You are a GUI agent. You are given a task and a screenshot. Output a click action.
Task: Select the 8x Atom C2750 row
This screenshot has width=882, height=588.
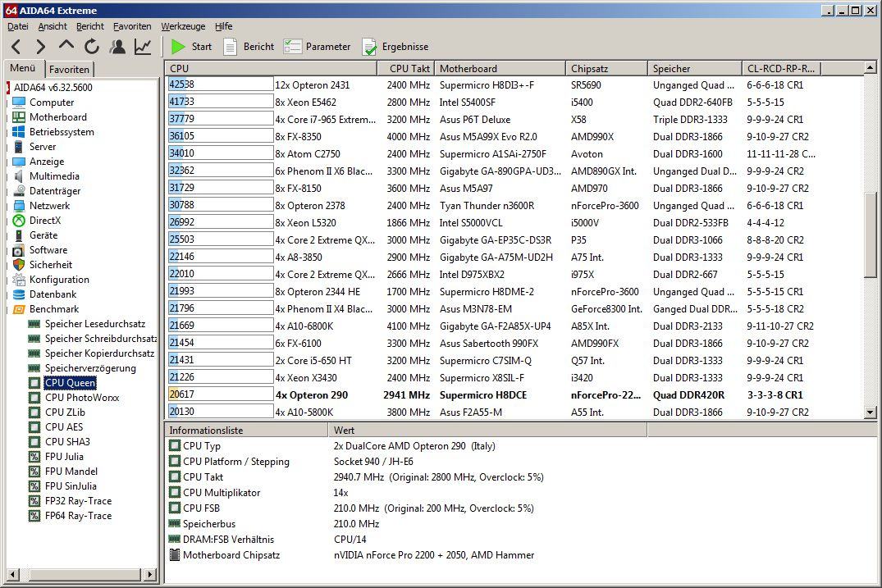[514, 153]
